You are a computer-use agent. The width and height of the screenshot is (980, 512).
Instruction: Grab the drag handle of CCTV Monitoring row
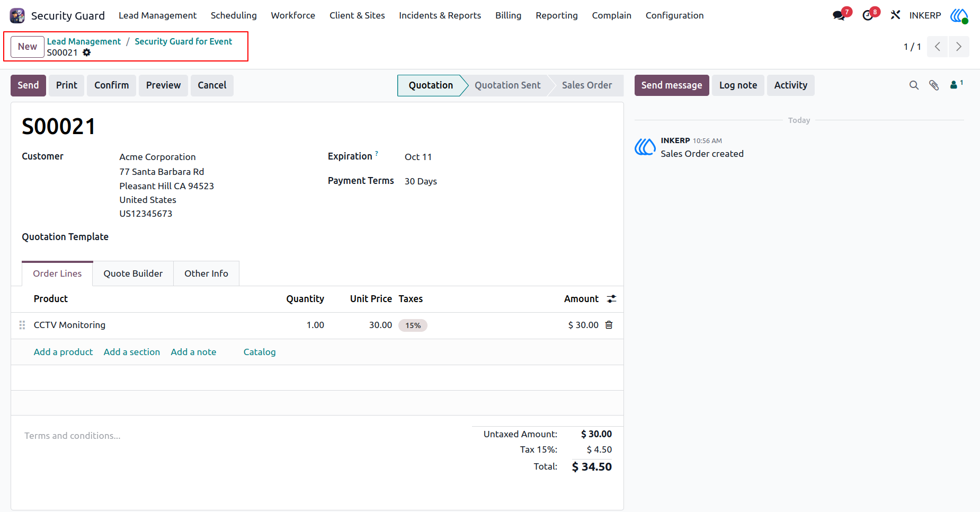point(22,325)
